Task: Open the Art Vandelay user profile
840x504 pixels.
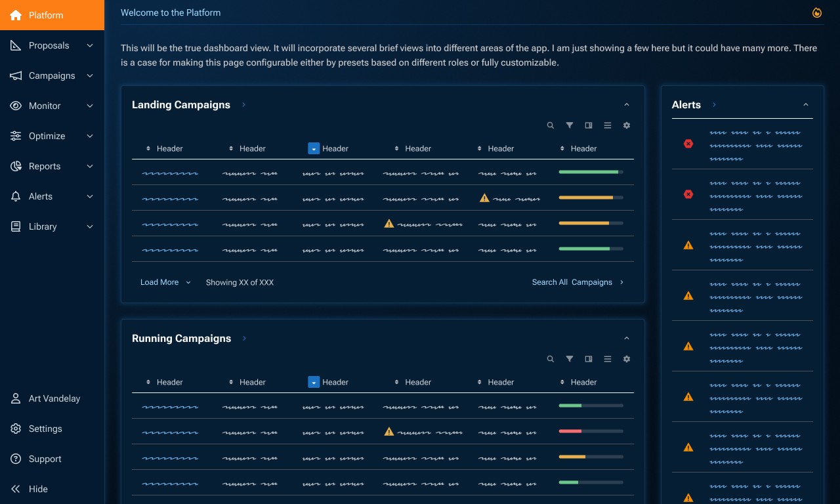Action: click(x=52, y=398)
